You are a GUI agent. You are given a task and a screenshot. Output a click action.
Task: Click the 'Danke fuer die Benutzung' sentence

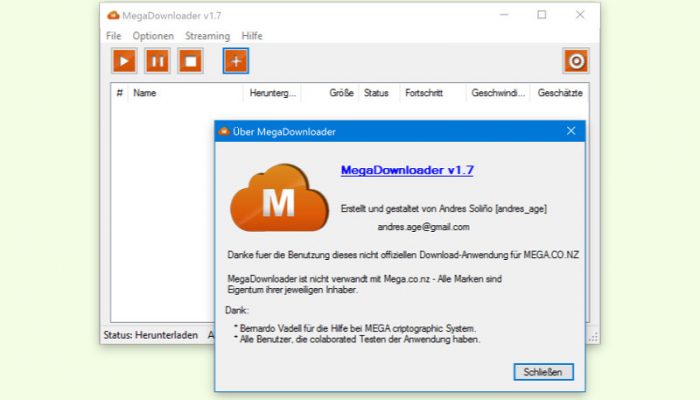403,255
